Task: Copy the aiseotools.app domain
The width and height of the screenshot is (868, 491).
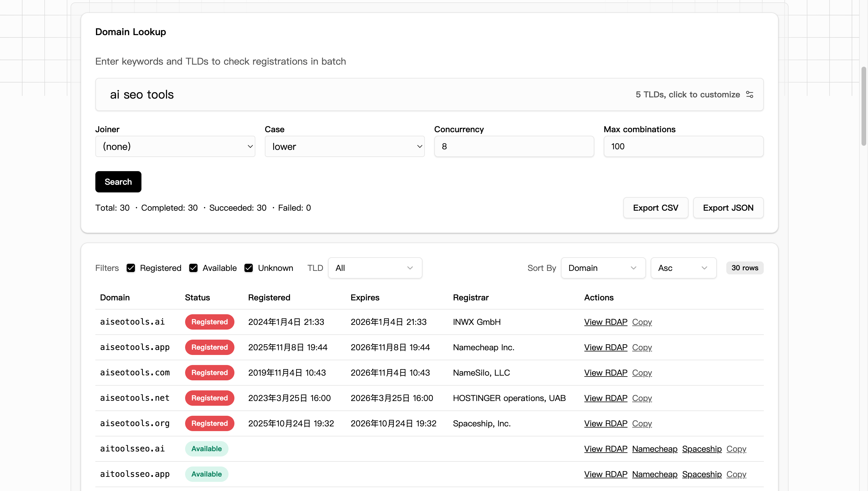Action: pos(642,347)
